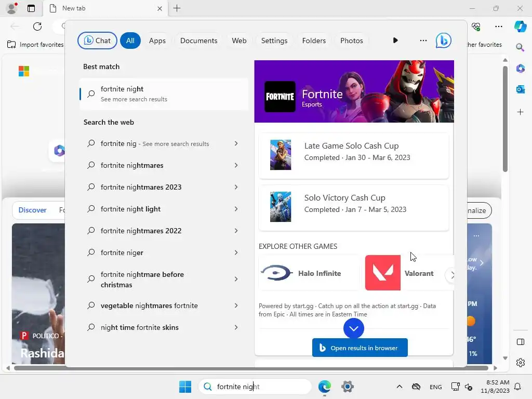Screen dimensions: 532x399
Task: Expand the fortnite nightmares suggestion arrow
Action: point(236,165)
